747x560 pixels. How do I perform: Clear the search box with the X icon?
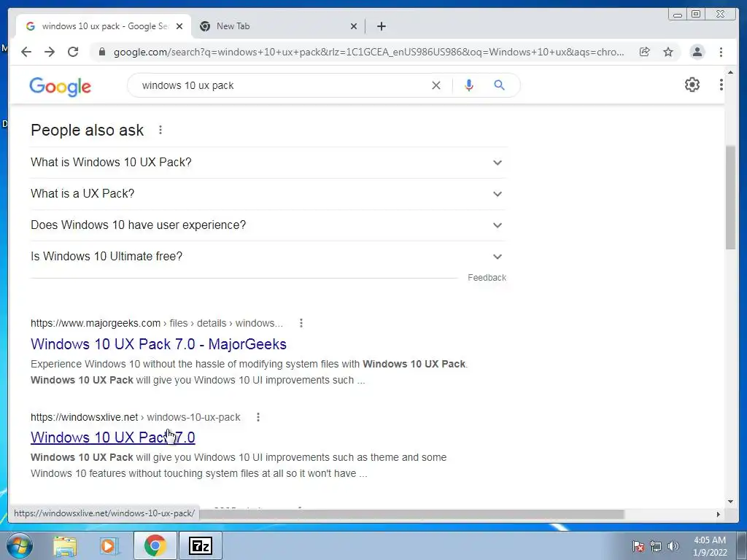point(436,85)
